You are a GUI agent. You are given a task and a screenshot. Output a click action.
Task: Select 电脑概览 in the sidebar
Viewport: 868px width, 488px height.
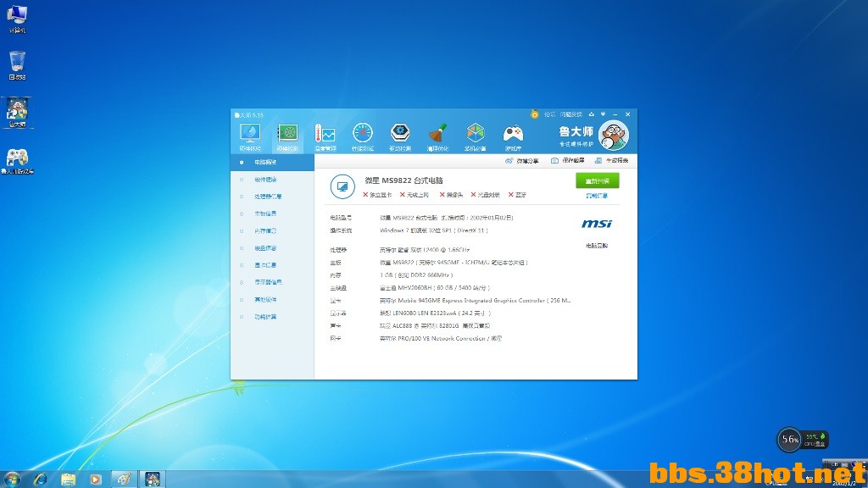pyautogui.click(x=272, y=162)
